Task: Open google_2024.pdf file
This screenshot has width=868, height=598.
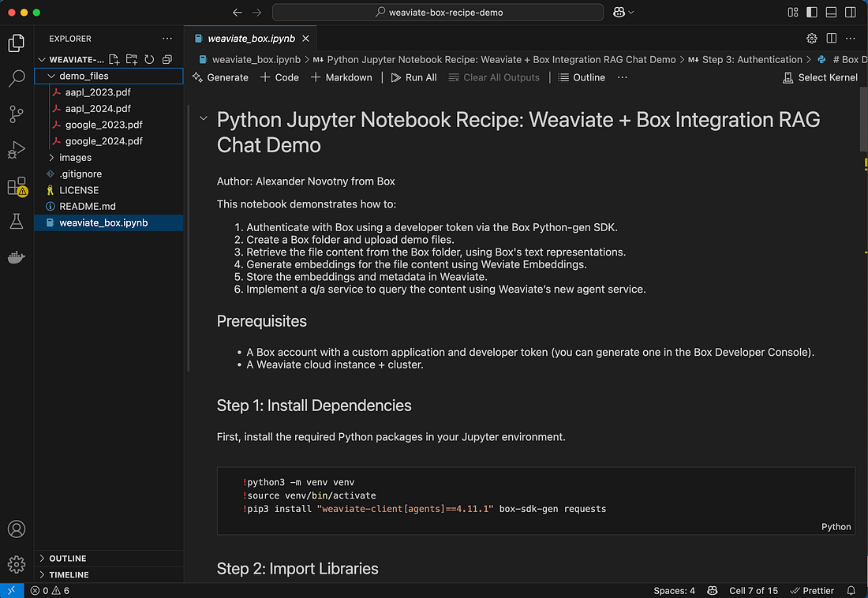Action: point(109,141)
